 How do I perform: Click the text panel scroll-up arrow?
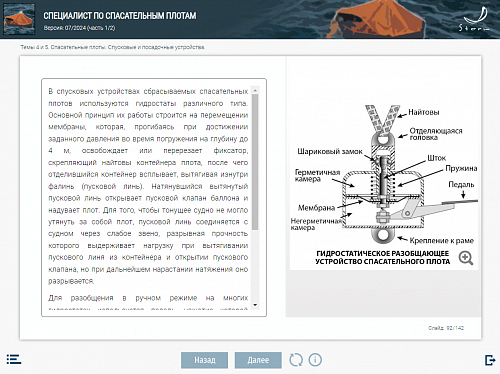(x=255, y=90)
